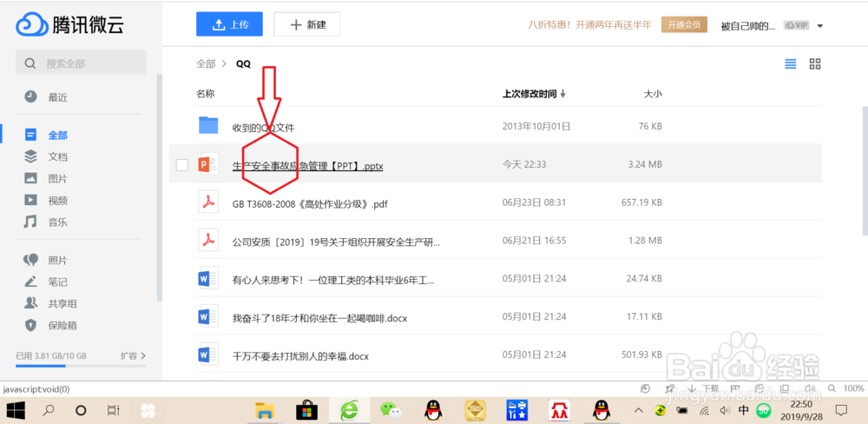Click the volume icon in system tray

tap(724, 411)
